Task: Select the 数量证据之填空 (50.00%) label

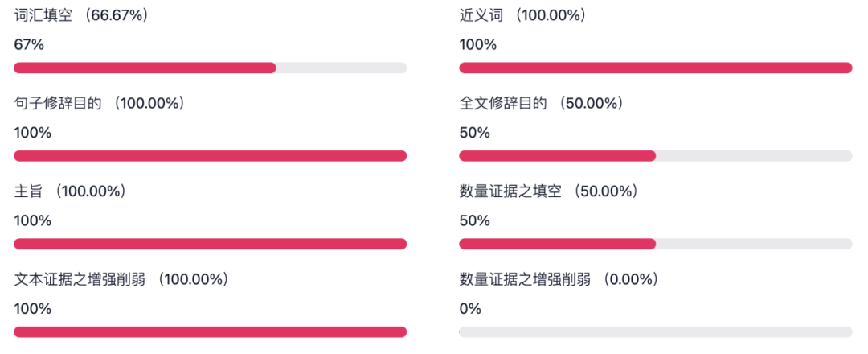Action: tap(549, 191)
